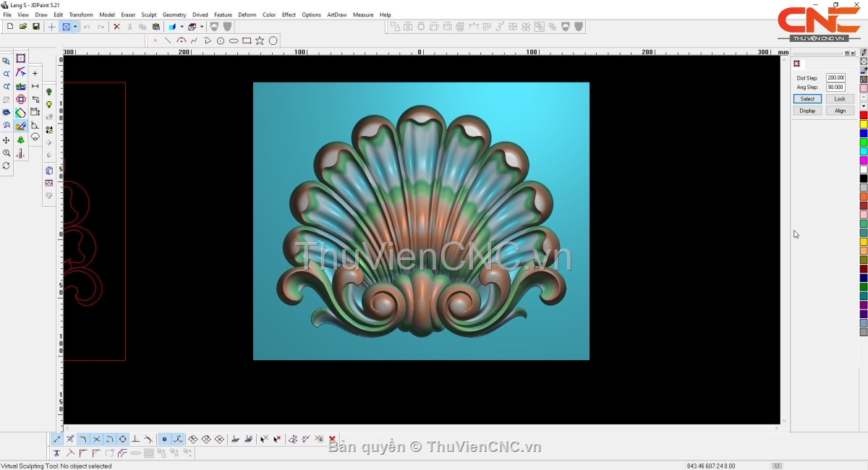
Task: Open the Sculpt menu
Action: [148, 14]
